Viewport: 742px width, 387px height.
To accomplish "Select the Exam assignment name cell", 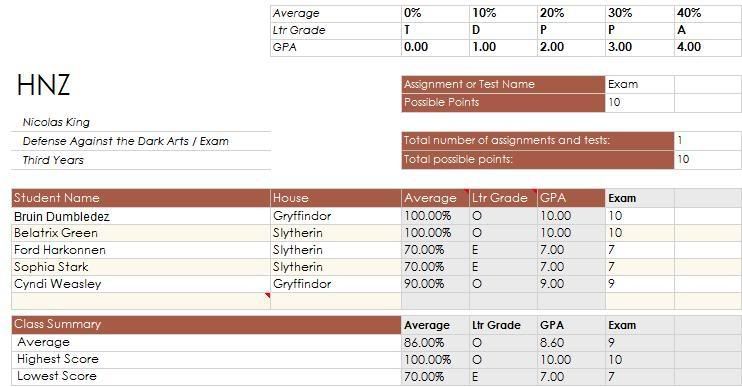I will click(639, 84).
